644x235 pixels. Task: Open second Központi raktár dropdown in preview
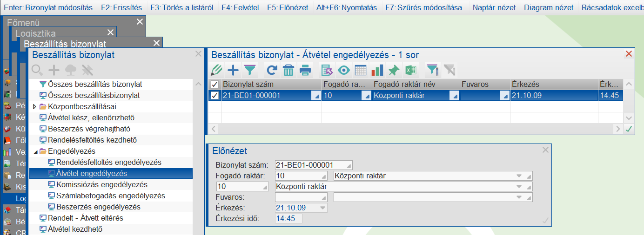point(520,187)
